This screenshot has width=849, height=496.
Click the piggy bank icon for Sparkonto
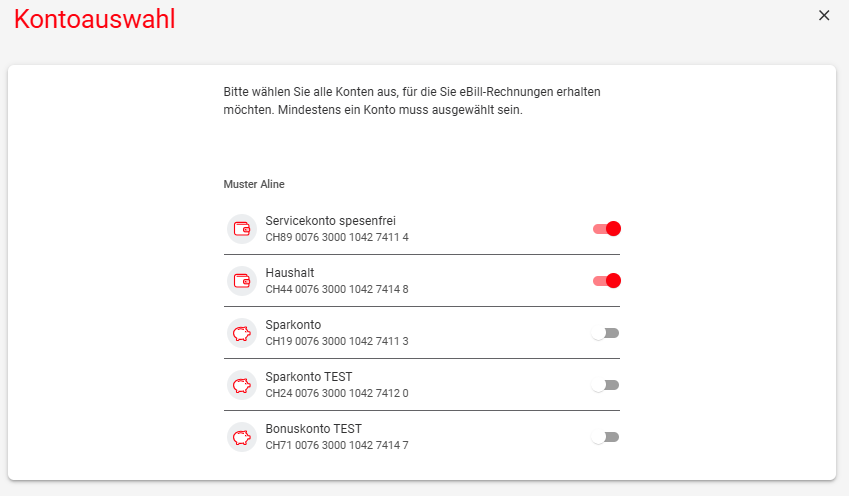pyautogui.click(x=241, y=333)
